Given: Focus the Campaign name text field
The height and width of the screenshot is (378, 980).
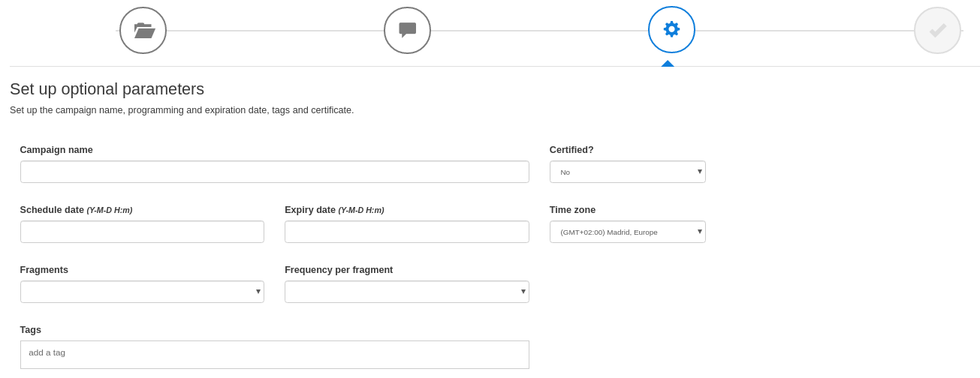Looking at the screenshot, I should click(x=274, y=172).
